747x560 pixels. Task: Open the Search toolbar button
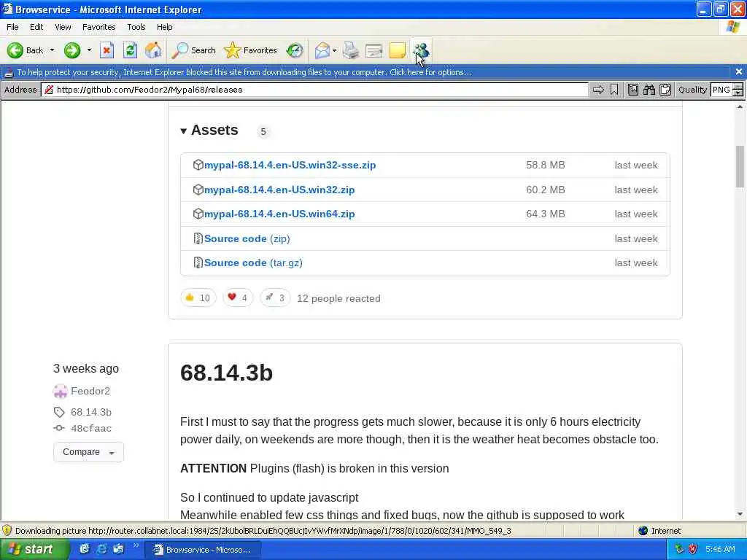193,50
